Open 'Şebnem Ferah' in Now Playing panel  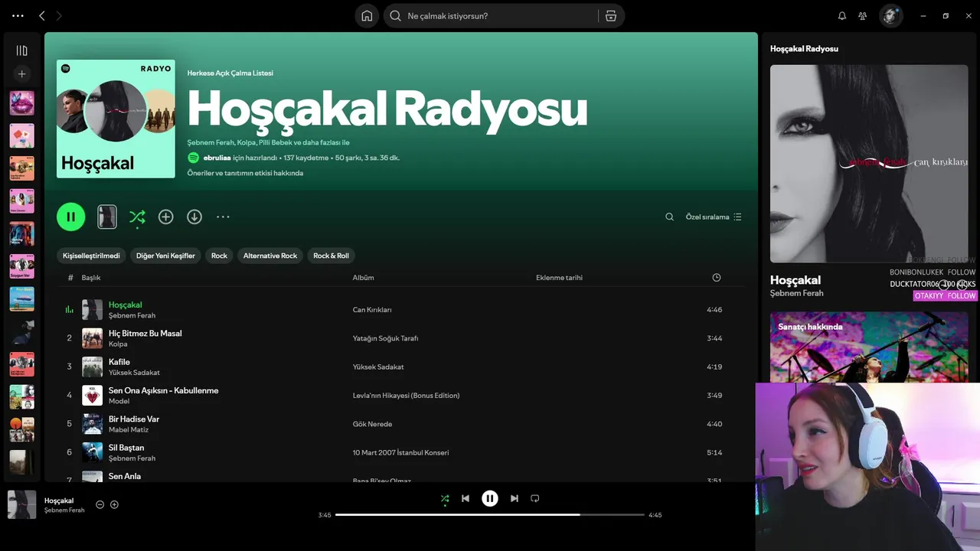tap(796, 293)
